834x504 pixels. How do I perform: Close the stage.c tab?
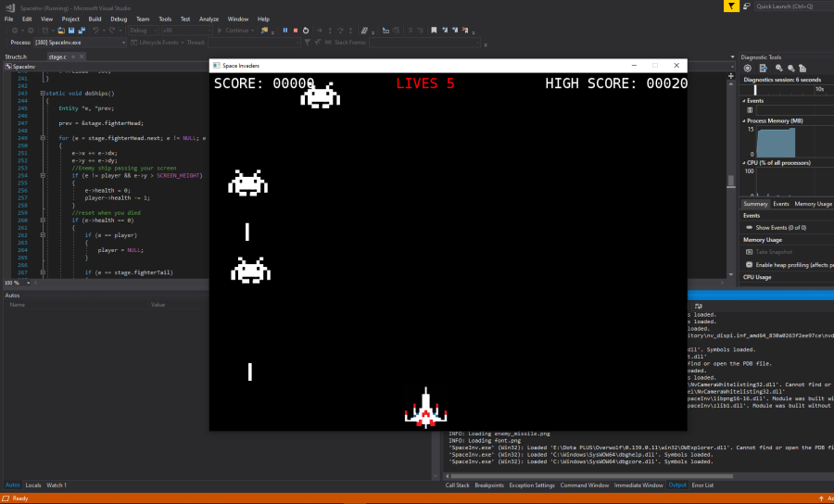[x=82, y=57]
